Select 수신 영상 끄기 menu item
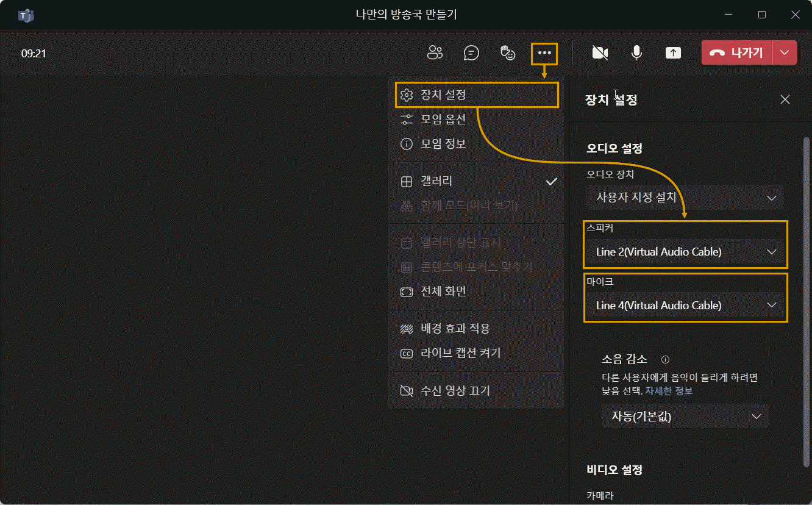This screenshot has height=505, width=812. pos(476,391)
